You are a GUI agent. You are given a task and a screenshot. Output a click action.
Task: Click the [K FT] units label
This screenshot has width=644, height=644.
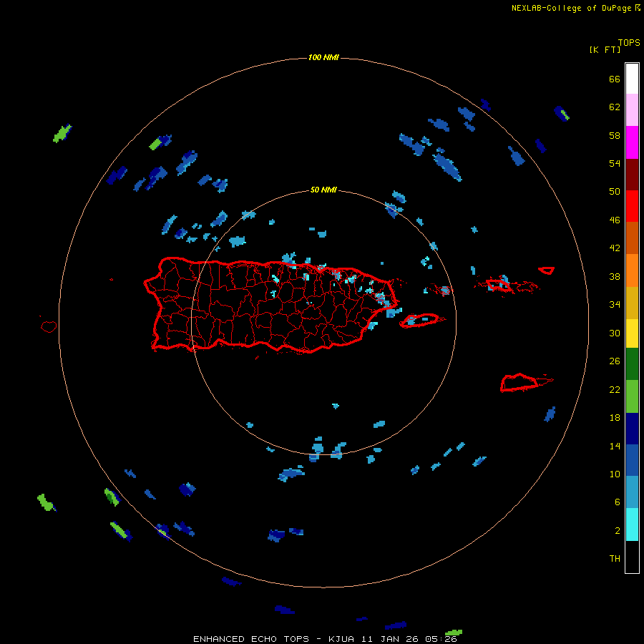pos(605,50)
